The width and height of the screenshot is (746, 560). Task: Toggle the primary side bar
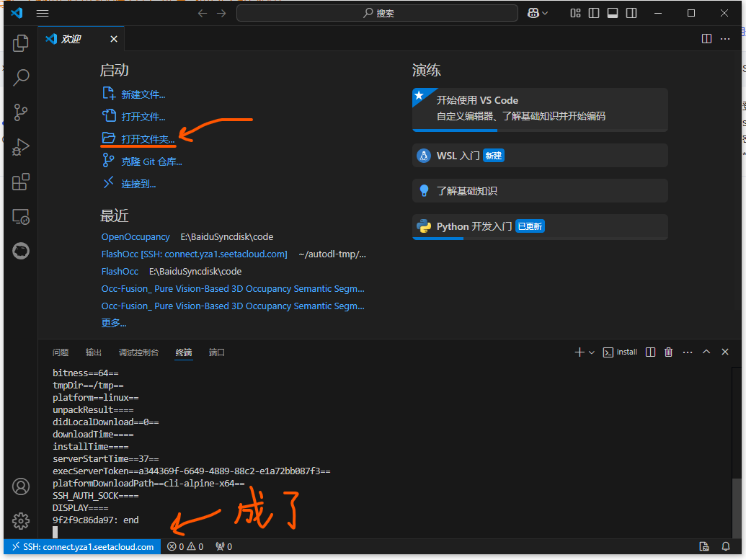(594, 13)
